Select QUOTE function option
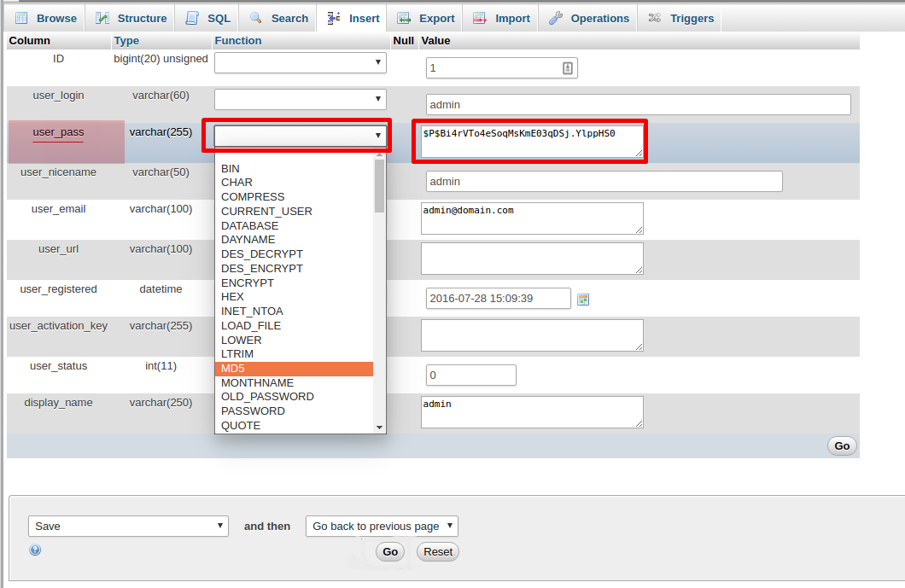Image resolution: width=905 pixels, height=588 pixels. point(294,425)
